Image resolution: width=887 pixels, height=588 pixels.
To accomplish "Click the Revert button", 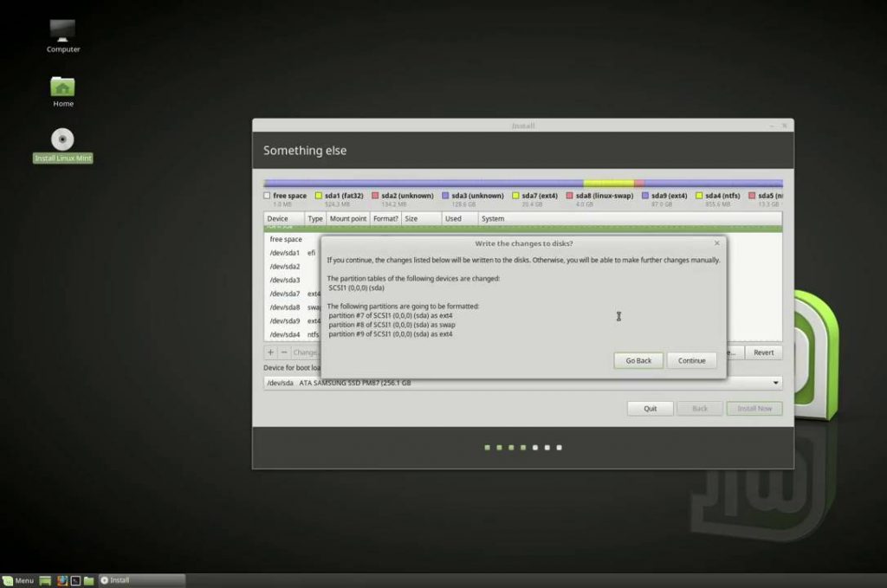I will tap(763, 352).
